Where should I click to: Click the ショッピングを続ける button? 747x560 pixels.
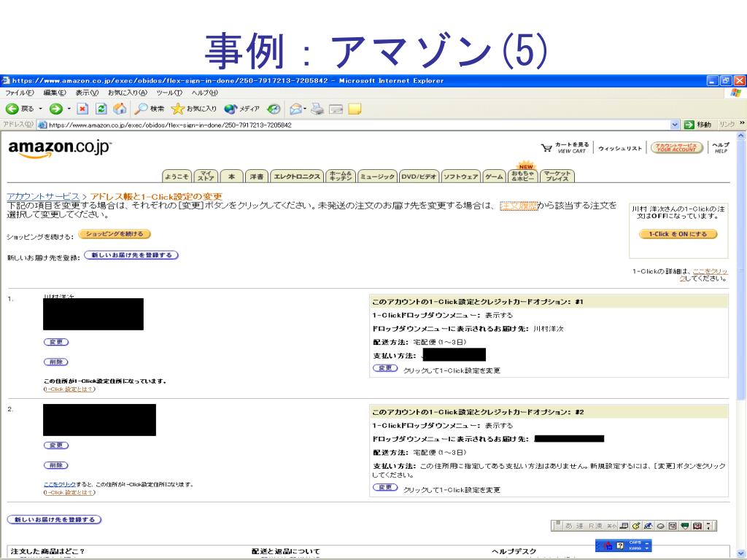(115, 234)
